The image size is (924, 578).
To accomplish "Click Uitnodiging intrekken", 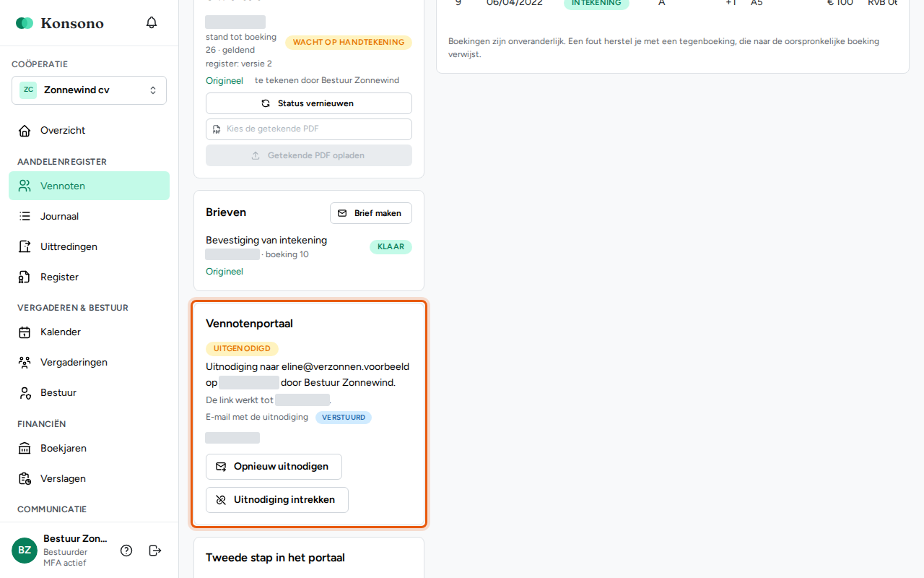I will pos(277,500).
